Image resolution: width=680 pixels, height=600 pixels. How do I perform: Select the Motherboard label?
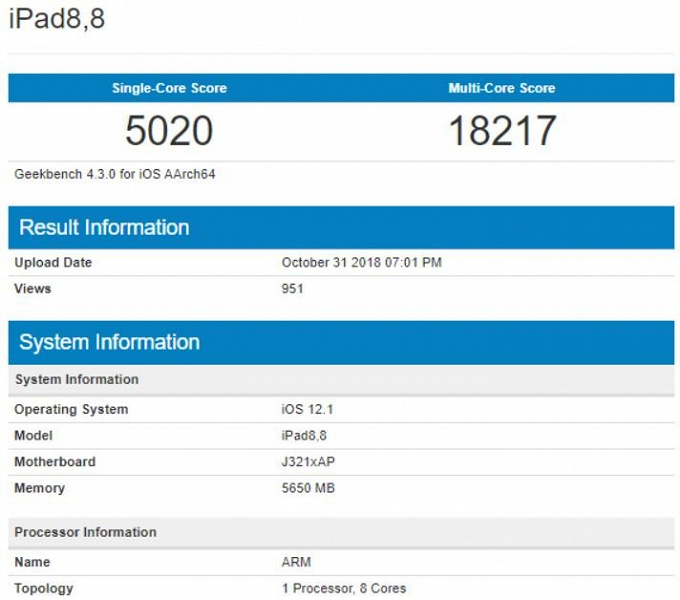point(55,462)
